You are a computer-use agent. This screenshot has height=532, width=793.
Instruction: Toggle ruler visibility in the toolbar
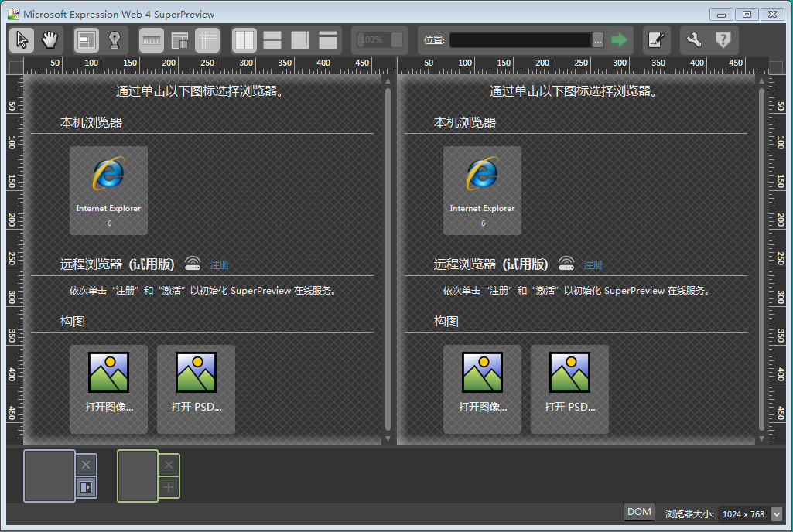click(152, 39)
